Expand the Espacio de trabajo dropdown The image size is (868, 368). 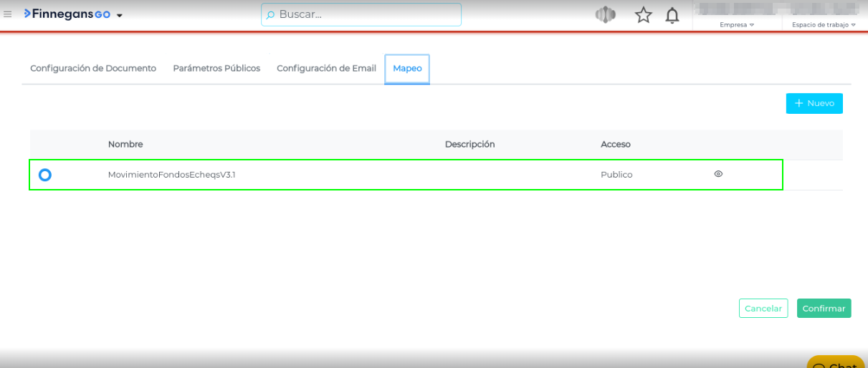[824, 24]
